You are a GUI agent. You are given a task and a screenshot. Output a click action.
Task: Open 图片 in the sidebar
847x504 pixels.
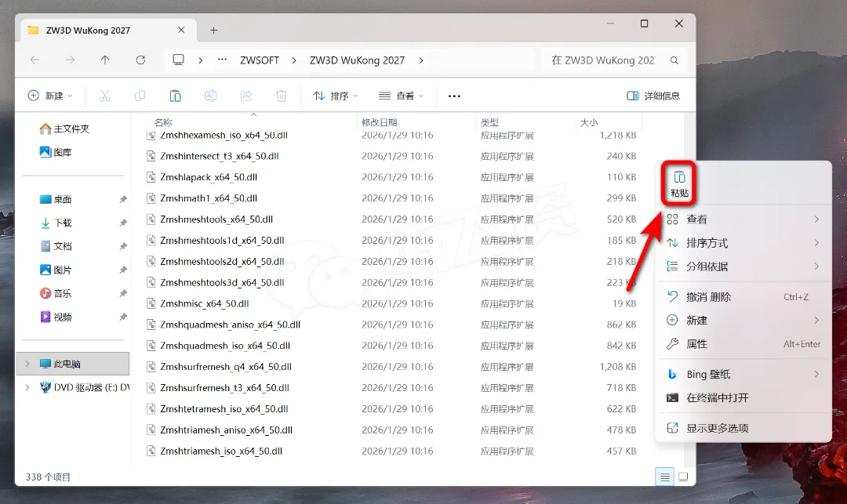pos(56,270)
